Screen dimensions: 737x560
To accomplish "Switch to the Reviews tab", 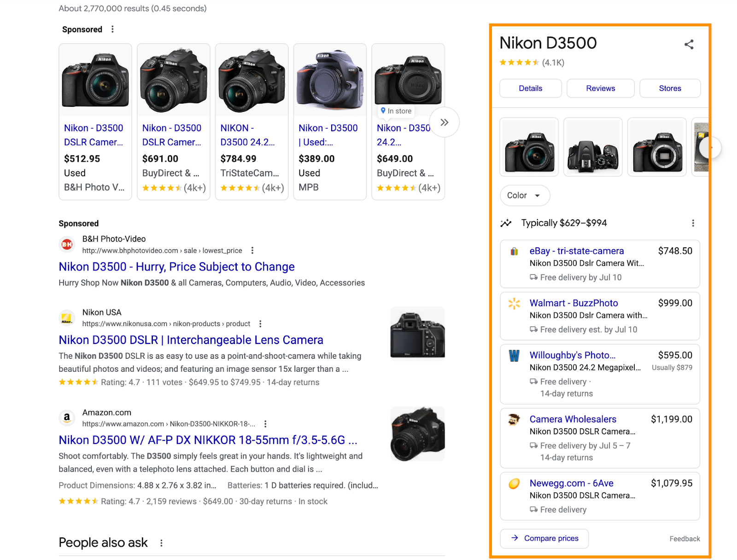I will click(601, 88).
